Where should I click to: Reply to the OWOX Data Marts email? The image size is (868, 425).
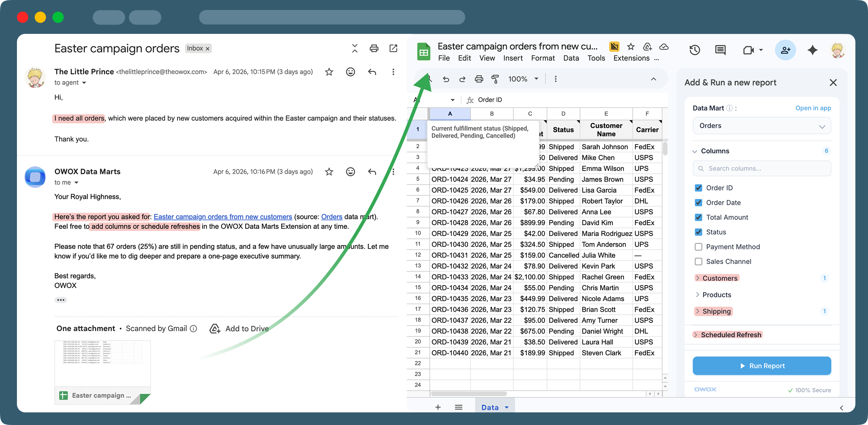click(x=372, y=172)
